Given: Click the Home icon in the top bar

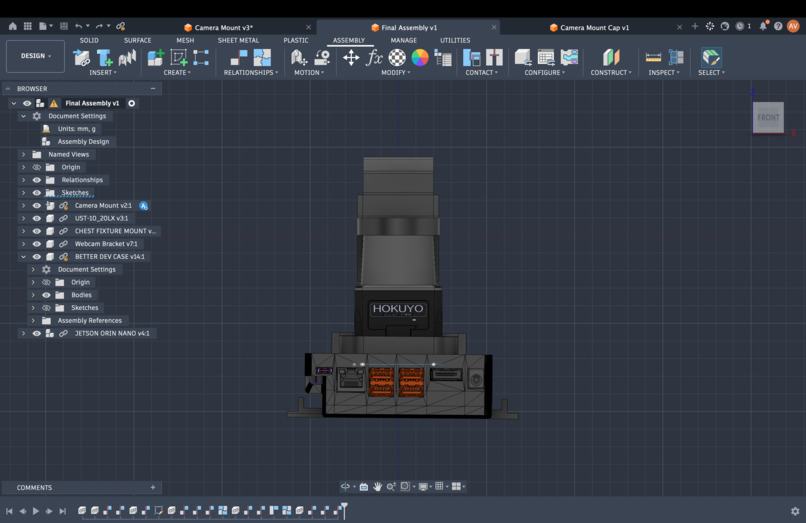Looking at the screenshot, I should pos(12,26).
